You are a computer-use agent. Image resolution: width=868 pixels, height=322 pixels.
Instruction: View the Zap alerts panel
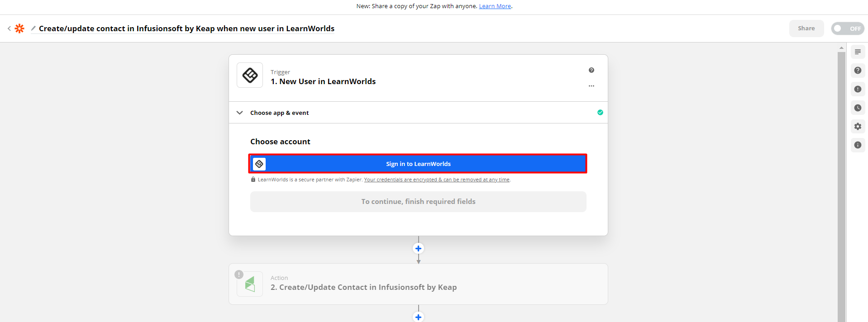click(x=857, y=89)
